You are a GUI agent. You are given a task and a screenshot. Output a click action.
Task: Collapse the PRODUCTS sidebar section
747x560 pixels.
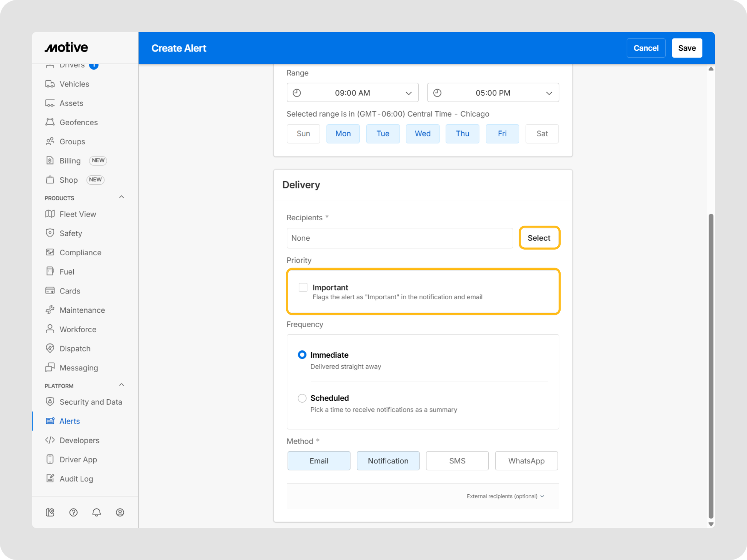point(121,197)
